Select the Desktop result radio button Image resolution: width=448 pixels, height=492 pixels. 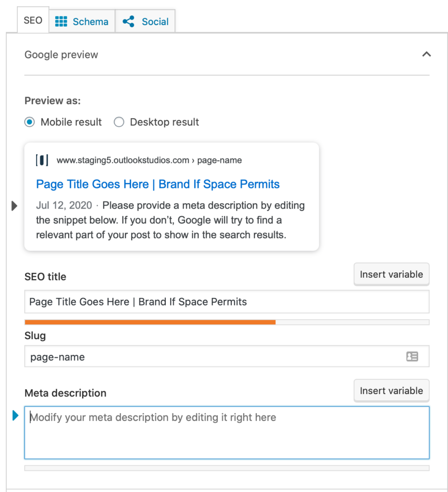tap(119, 122)
